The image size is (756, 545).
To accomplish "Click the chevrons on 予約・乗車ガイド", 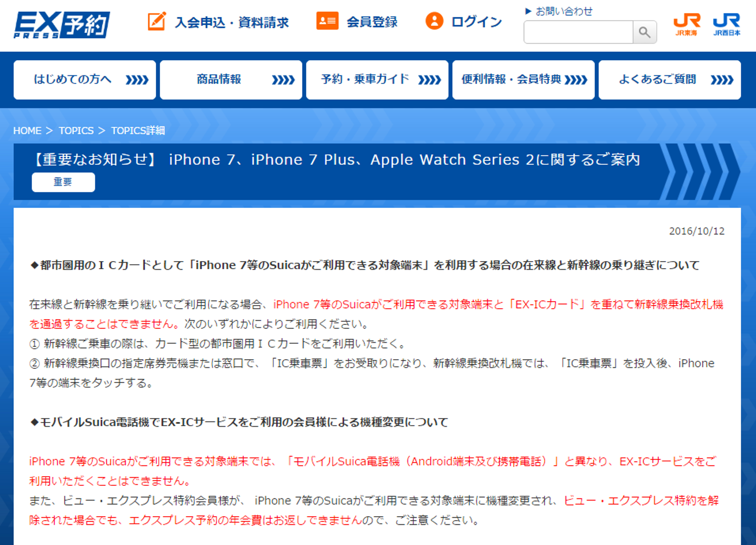I will point(430,80).
